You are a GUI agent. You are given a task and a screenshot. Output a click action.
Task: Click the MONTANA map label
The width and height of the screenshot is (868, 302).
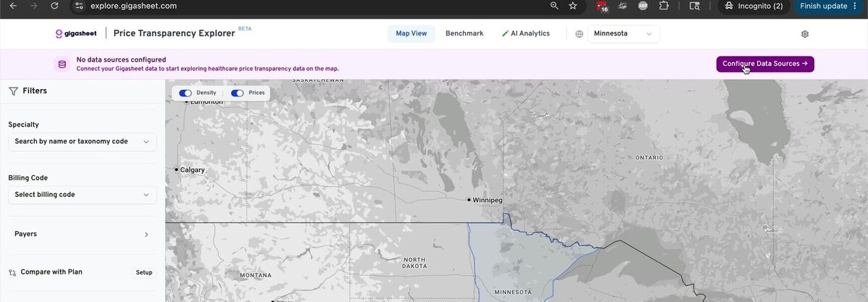[x=255, y=275]
